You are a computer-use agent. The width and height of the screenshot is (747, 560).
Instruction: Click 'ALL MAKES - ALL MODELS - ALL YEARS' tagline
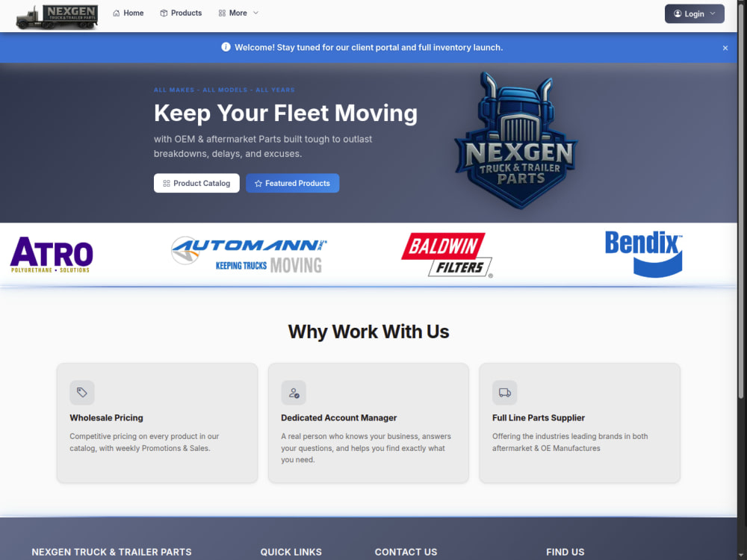click(x=224, y=90)
